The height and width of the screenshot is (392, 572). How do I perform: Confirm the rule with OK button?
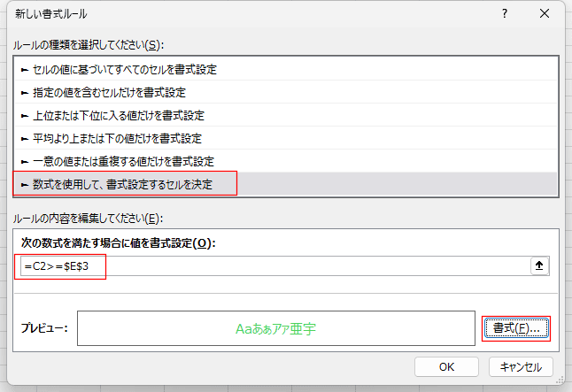[x=446, y=366]
